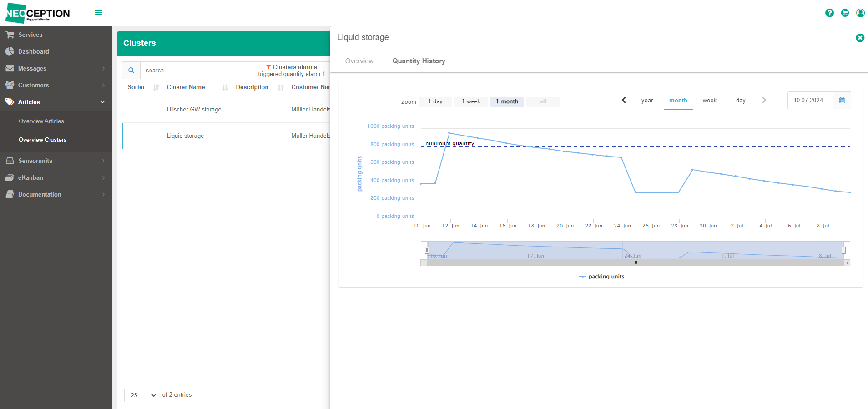Screen dimensions: 868x409
Task: Open the help question mark icon
Action: pos(829,13)
